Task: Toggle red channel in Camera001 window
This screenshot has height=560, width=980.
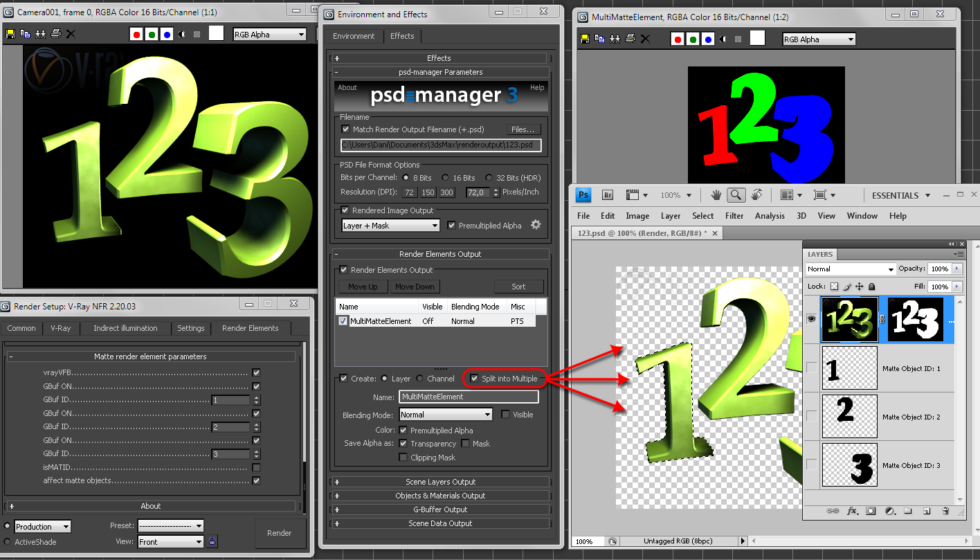Action: 136,34
